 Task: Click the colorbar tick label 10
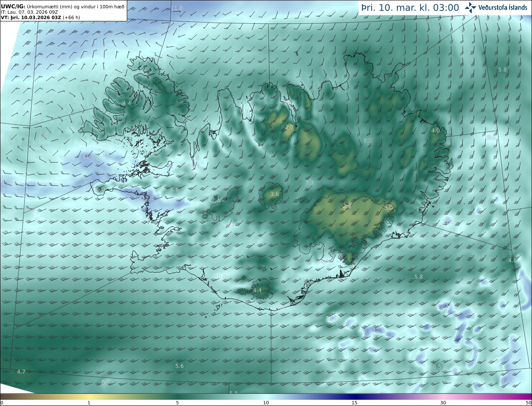coord(266,403)
